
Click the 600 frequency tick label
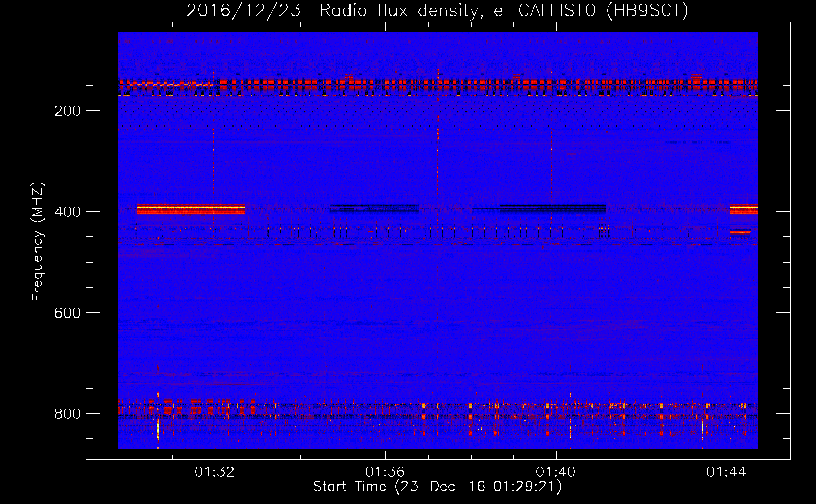68,313
